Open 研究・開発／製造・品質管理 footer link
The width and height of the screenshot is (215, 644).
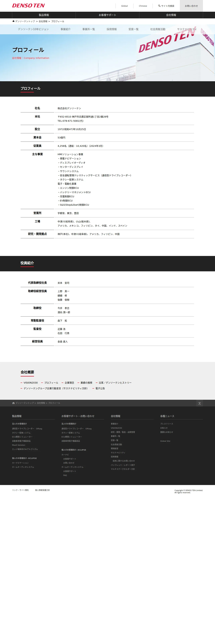(123, 432)
